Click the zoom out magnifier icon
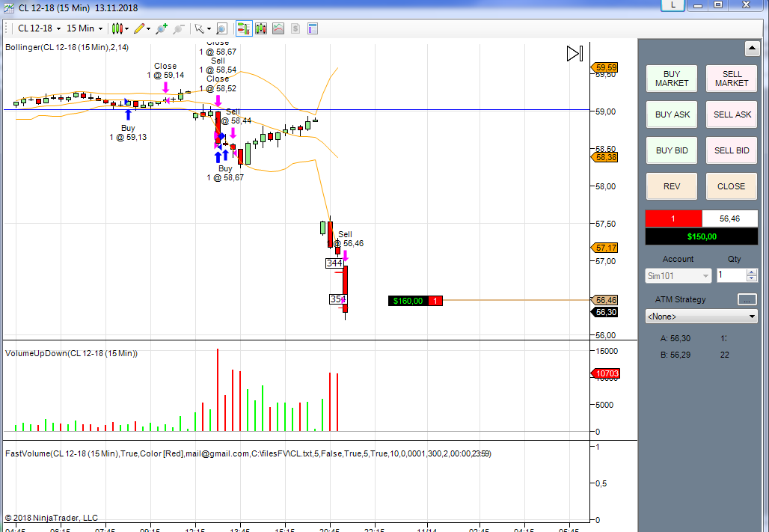Image resolution: width=769 pixels, height=532 pixels. [179, 28]
